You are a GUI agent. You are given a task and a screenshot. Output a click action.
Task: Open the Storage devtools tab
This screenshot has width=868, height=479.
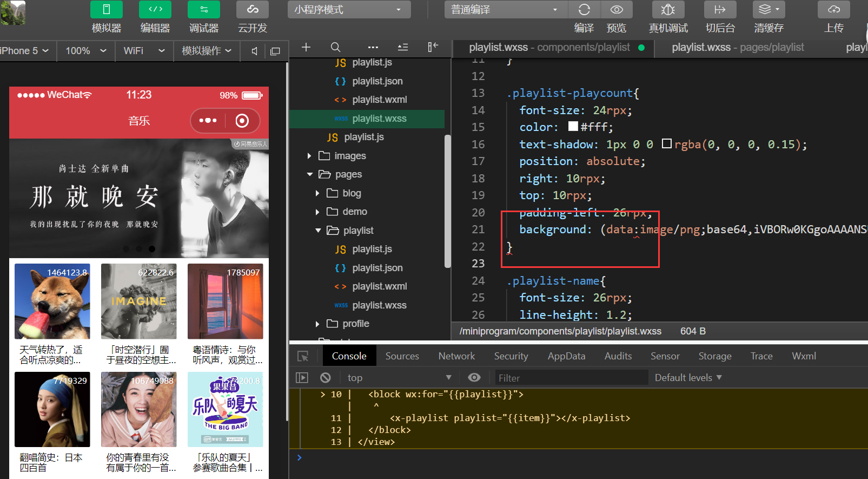tap(714, 356)
